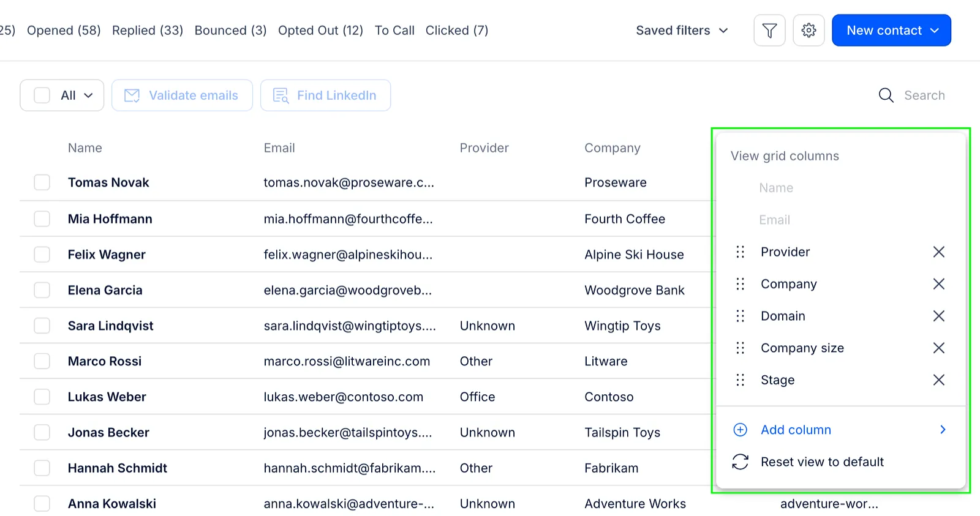
Task: Select Felix Wagner's row checkbox
Action: (42, 254)
